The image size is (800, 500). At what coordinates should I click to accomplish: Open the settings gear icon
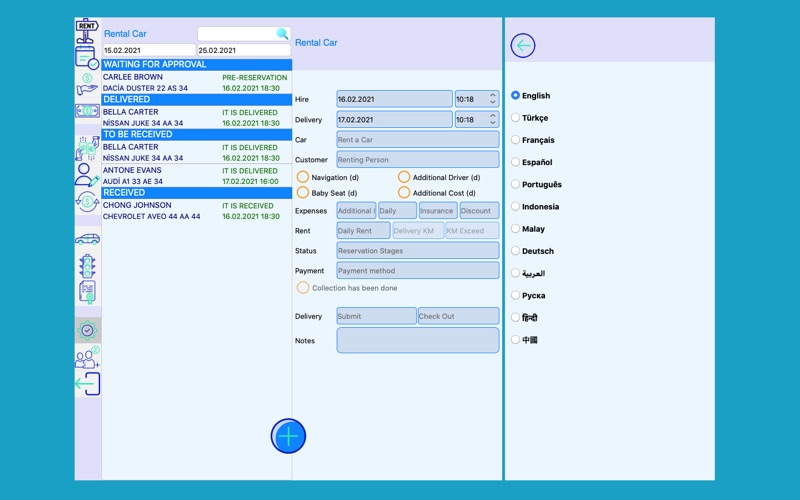(x=87, y=331)
